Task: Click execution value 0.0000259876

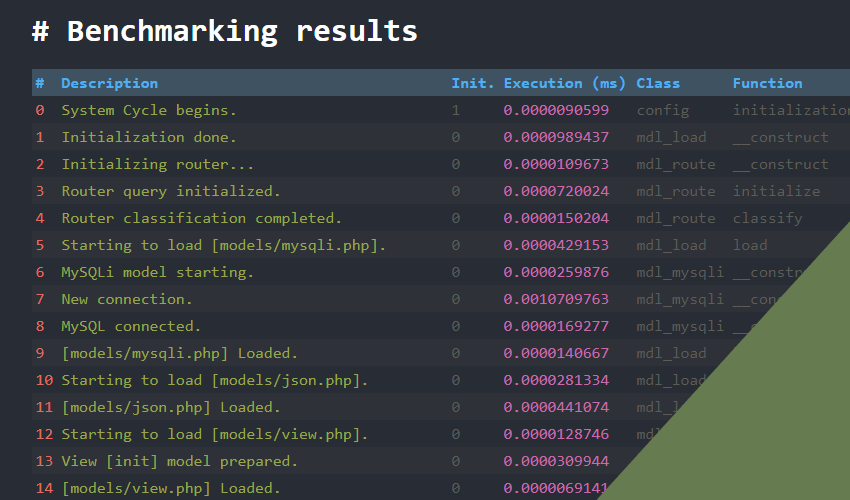Action: (x=556, y=272)
